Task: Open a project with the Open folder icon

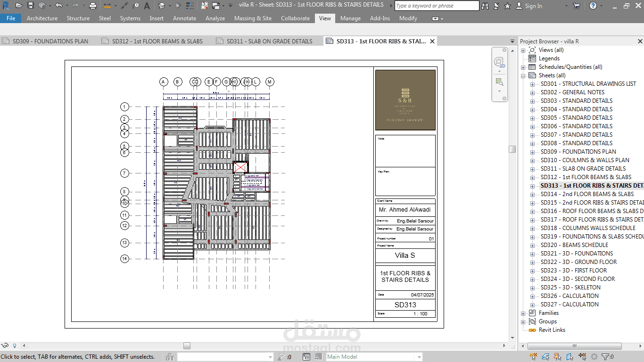Action: coord(19,6)
